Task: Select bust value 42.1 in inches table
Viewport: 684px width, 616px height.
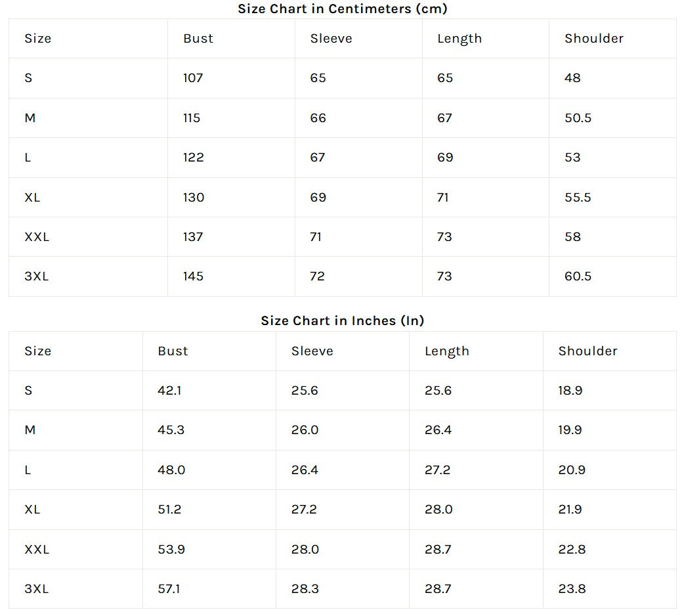Action: [169, 391]
